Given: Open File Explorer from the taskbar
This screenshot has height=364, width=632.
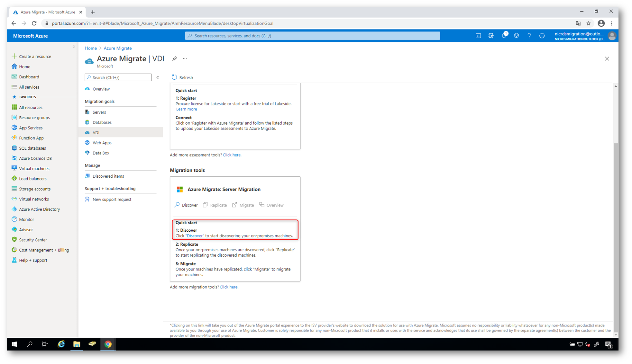Looking at the screenshot, I should pos(77,344).
